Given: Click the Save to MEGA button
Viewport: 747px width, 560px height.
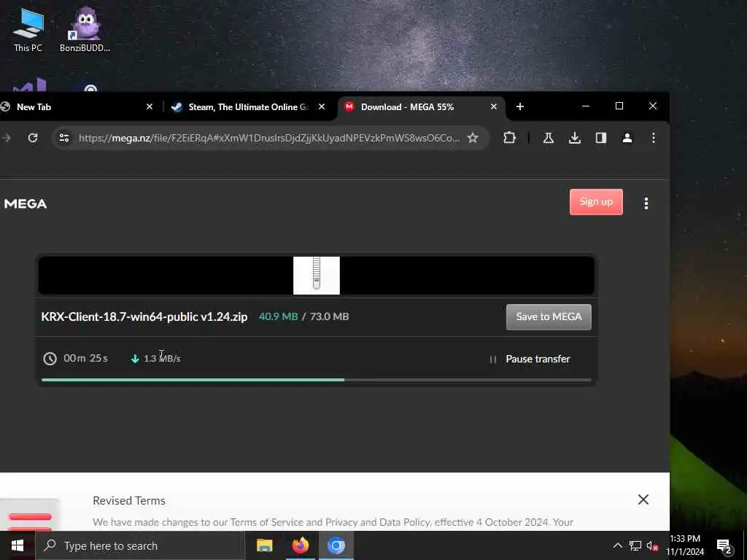Looking at the screenshot, I should [549, 317].
